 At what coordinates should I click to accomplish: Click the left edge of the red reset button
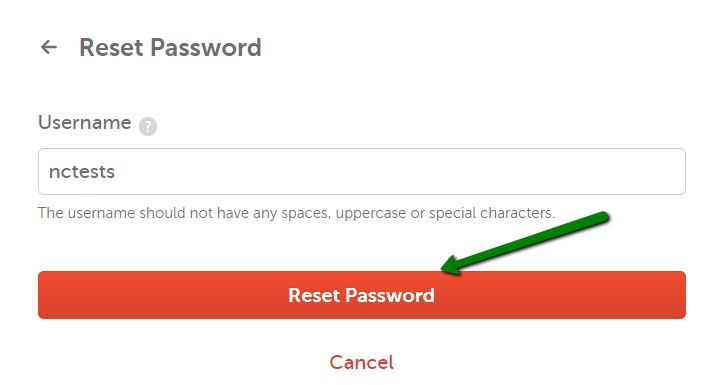click(44, 295)
